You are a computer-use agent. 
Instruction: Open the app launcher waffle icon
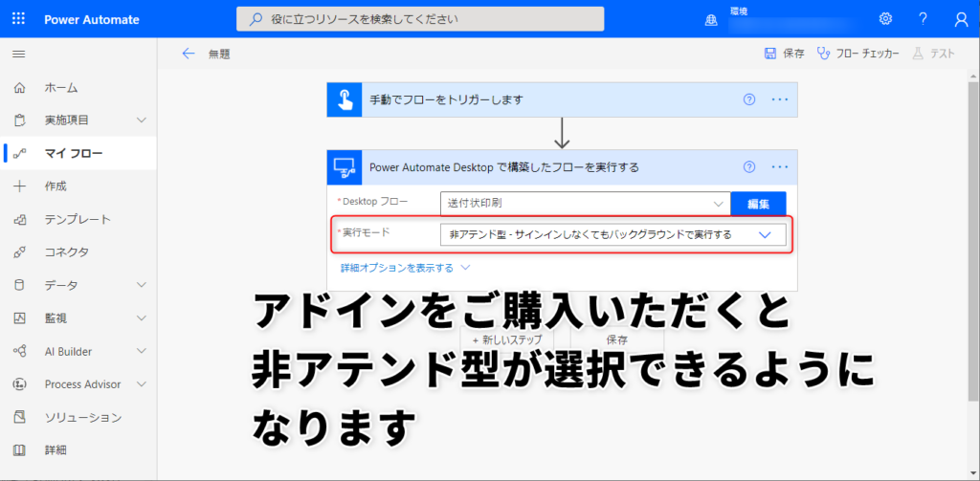point(19,19)
